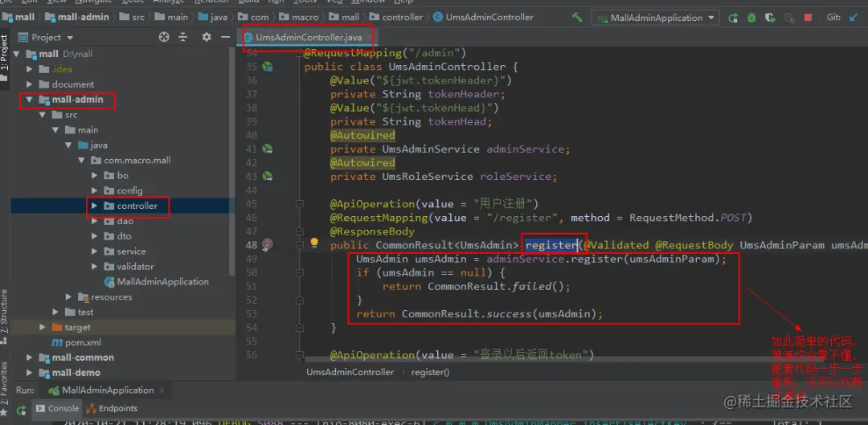This screenshot has width=868, height=425.
Task: Open the Favorites star tool window
Action: coord(4,414)
